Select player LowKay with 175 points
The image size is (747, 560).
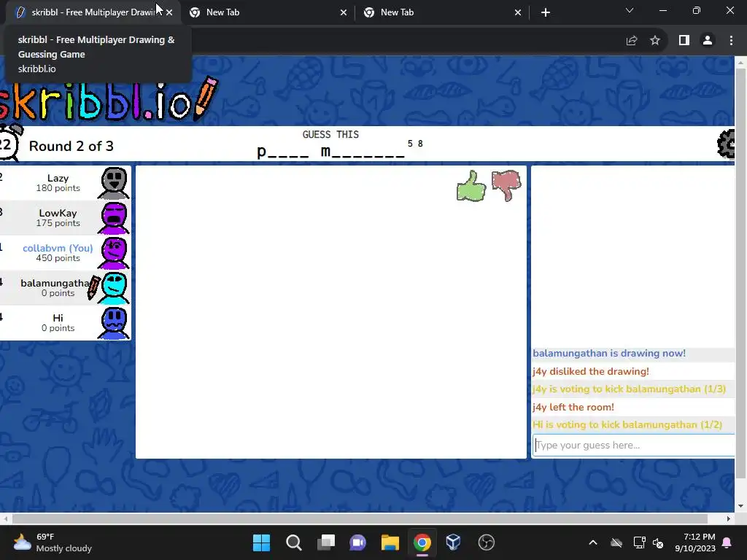coord(65,218)
